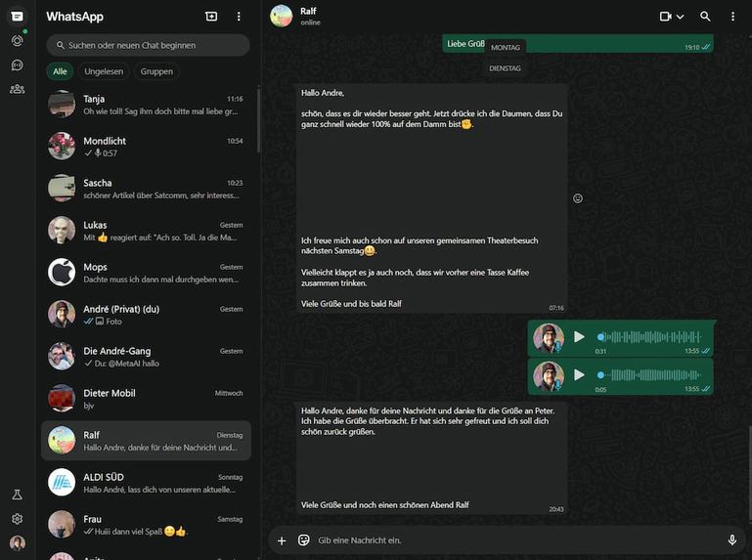Select the Gruppen filter

coord(156,71)
